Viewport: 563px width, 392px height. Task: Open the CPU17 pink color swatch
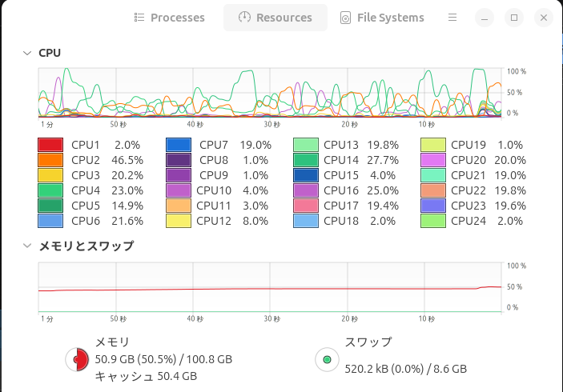click(x=306, y=206)
